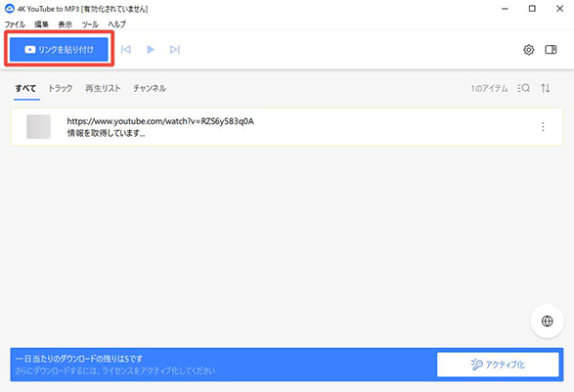Switch to the チャンネル tab
The width and height of the screenshot is (574, 392).
[x=150, y=88]
